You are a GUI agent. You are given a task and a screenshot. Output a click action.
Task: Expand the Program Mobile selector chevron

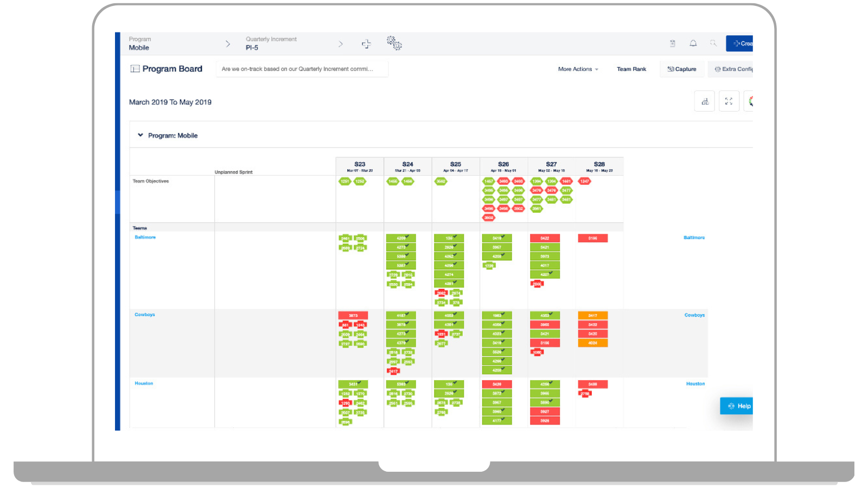[x=228, y=44]
